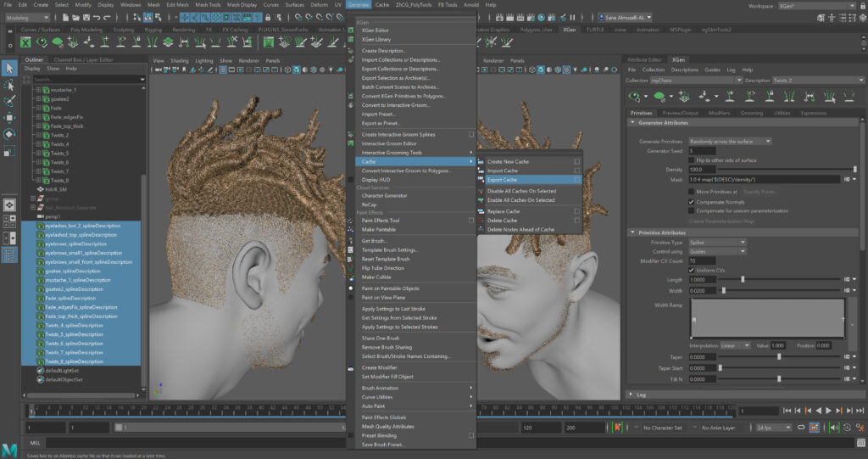The width and height of the screenshot is (868, 459).
Task: Uncheck Compensate Normals
Action: (x=691, y=202)
